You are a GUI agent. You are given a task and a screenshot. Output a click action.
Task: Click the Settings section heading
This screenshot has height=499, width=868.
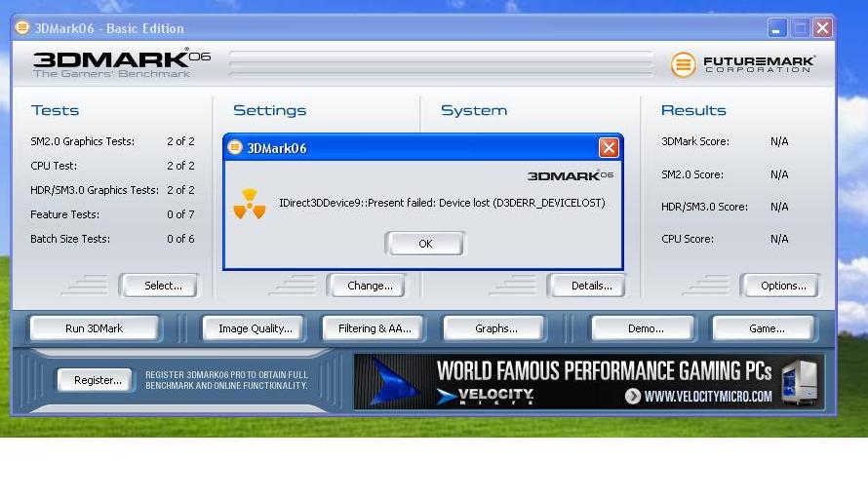269,110
